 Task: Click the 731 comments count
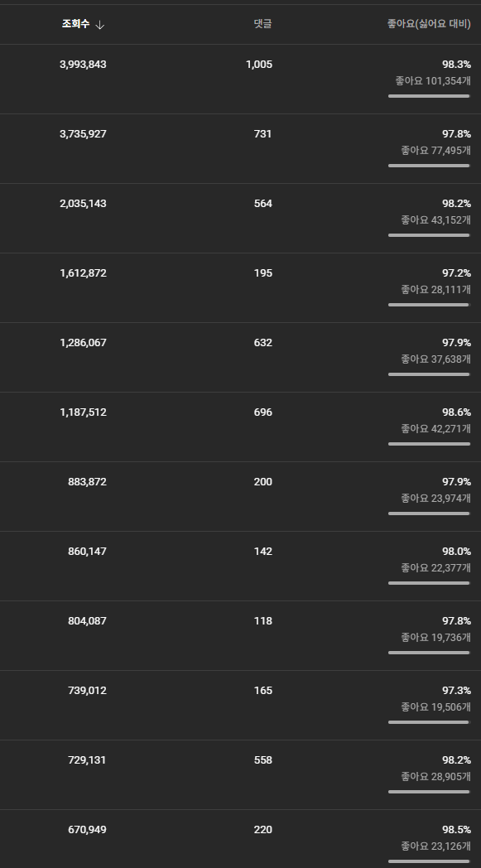coord(263,134)
